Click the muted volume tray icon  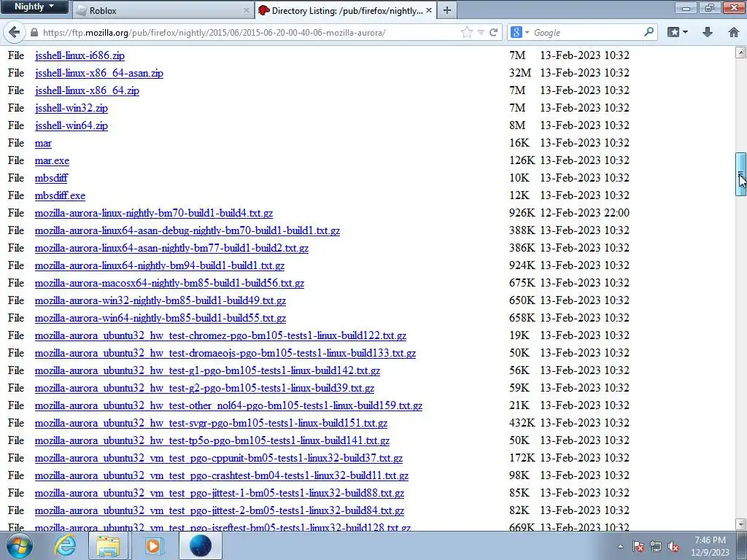coord(673,546)
